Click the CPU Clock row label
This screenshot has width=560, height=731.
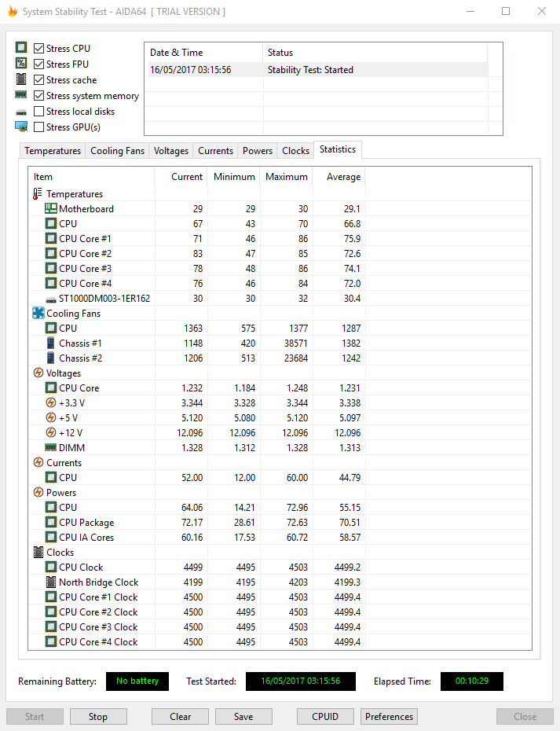[x=81, y=567]
